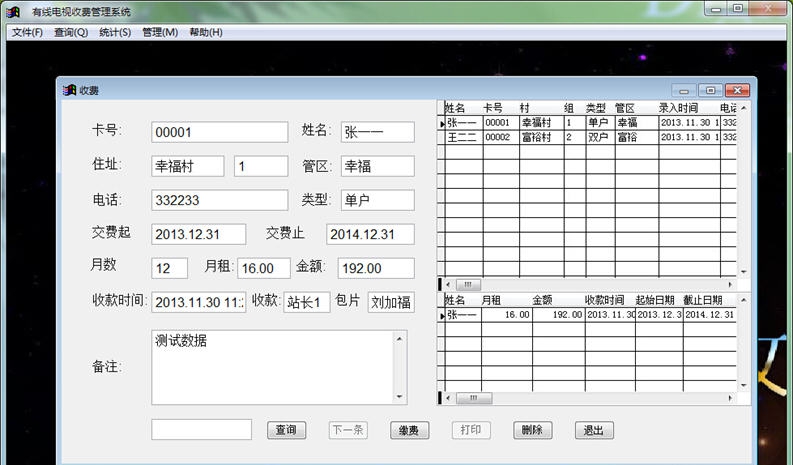Screen dimensions: 793x465
Task: Click the 退出 exit button
Action: click(x=594, y=430)
